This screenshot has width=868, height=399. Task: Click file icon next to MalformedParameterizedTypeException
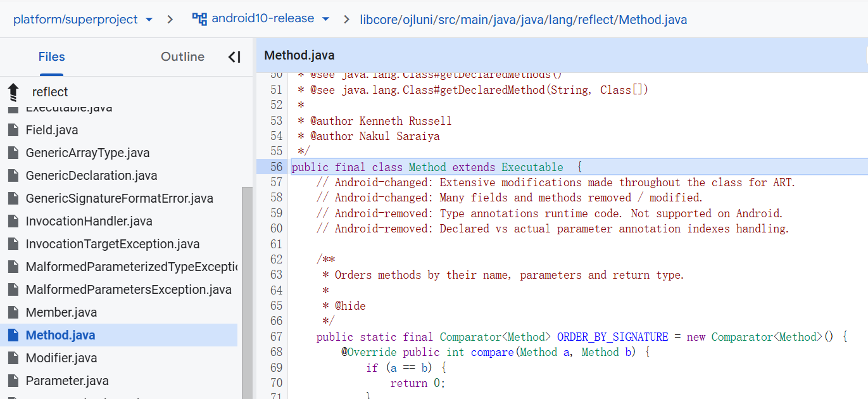(x=13, y=267)
